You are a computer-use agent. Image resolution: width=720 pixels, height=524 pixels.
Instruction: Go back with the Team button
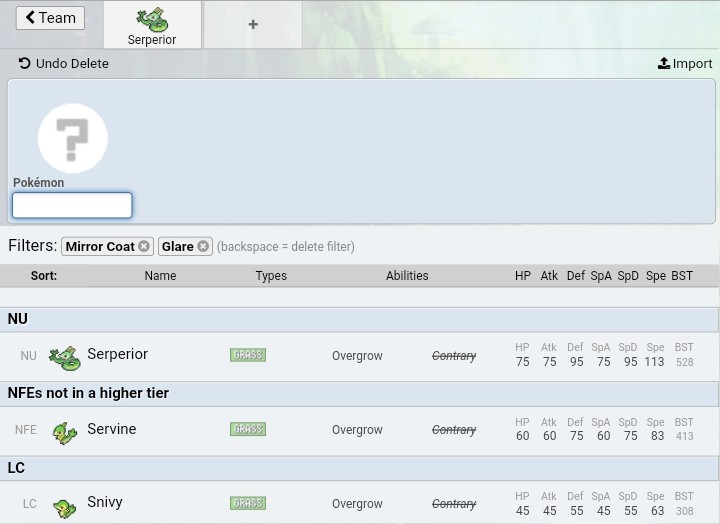[50, 18]
